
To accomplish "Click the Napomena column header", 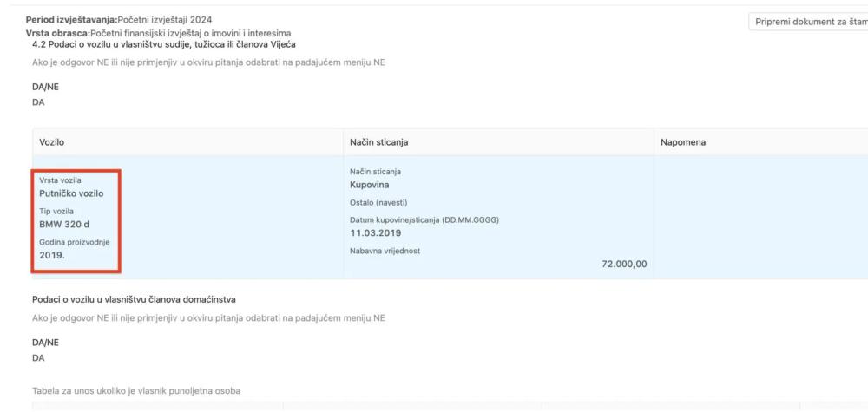I will click(681, 141).
